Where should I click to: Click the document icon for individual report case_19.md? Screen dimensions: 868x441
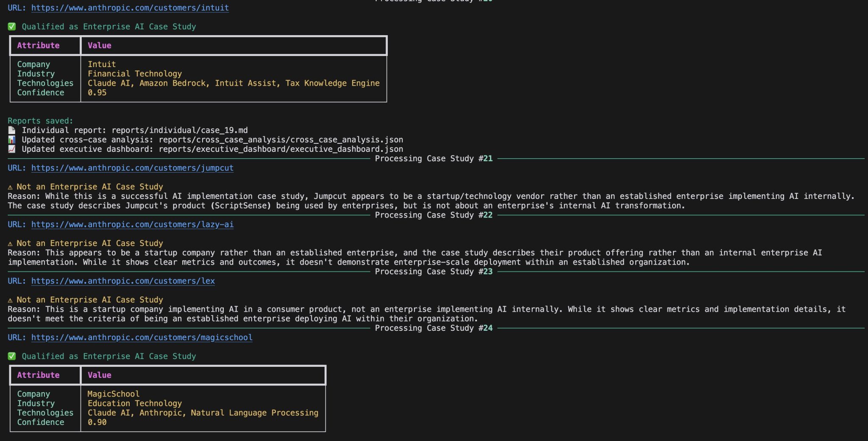(x=12, y=130)
